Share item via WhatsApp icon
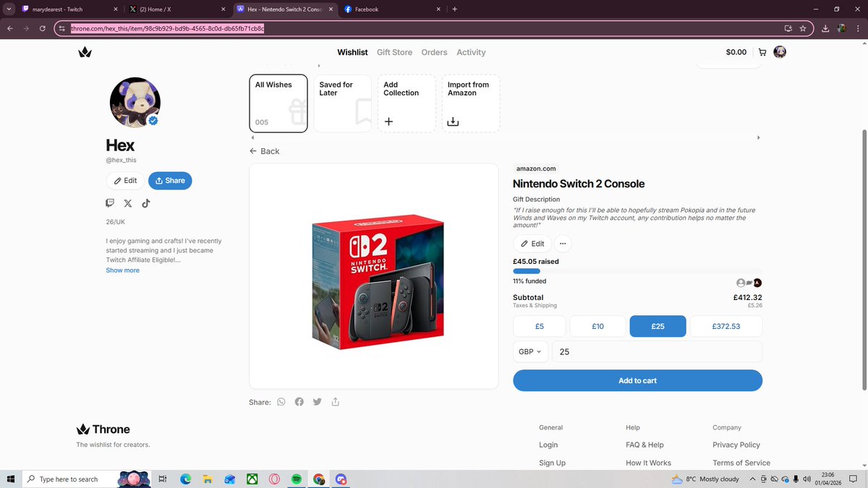 tap(281, 402)
